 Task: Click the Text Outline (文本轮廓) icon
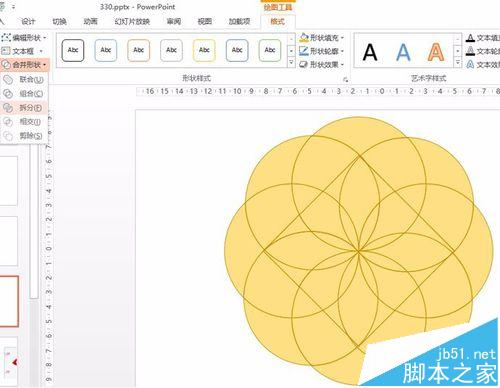(x=470, y=51)
